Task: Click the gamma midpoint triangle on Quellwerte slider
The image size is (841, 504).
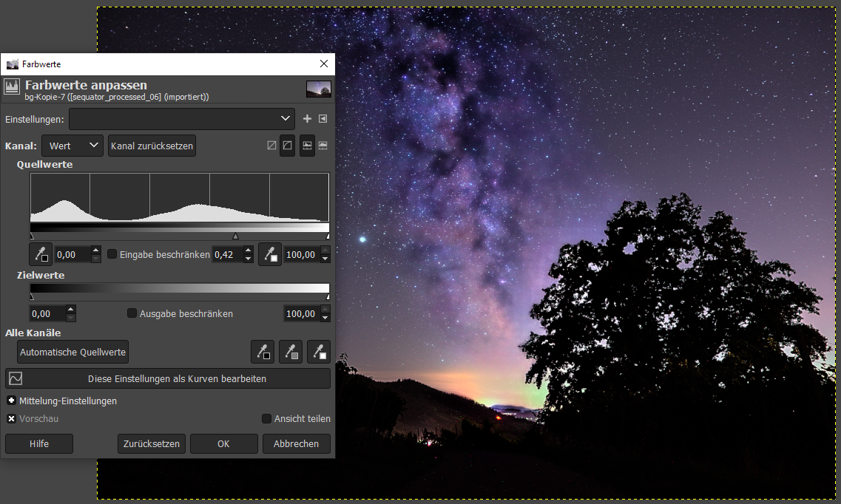Action: pyautogui.click(x=235, y=236)
